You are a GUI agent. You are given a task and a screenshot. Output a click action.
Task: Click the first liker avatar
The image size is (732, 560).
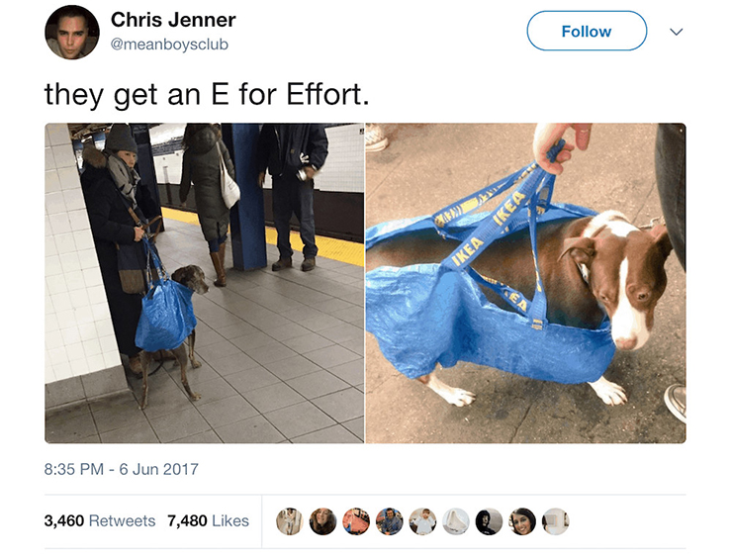click(290, 521)
